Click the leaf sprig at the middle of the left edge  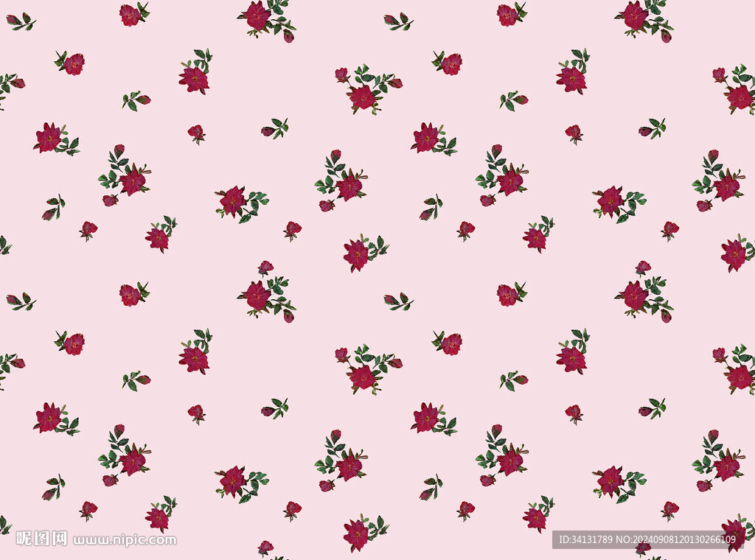click(x=4, y=245)
